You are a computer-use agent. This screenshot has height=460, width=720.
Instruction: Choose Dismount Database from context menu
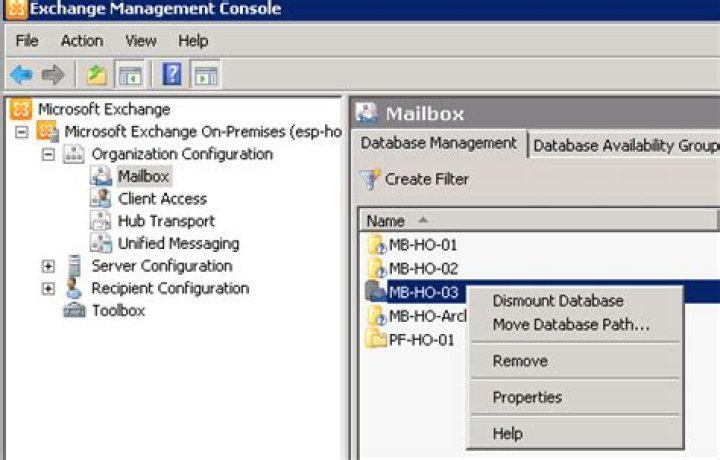coord(557,301)
